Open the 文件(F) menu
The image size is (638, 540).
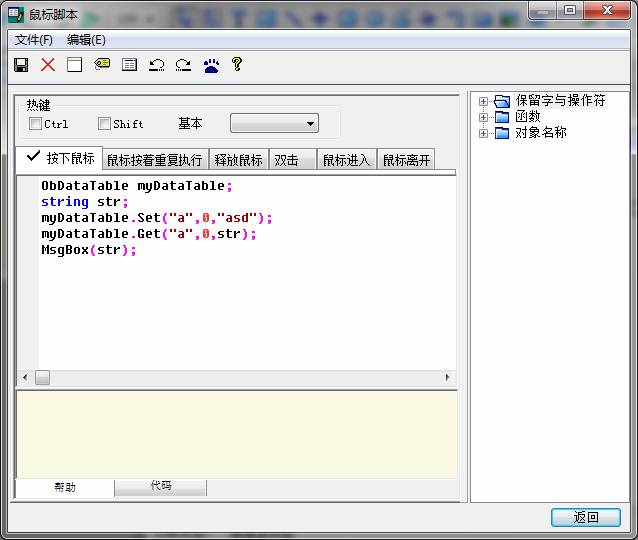pos(34,40)
